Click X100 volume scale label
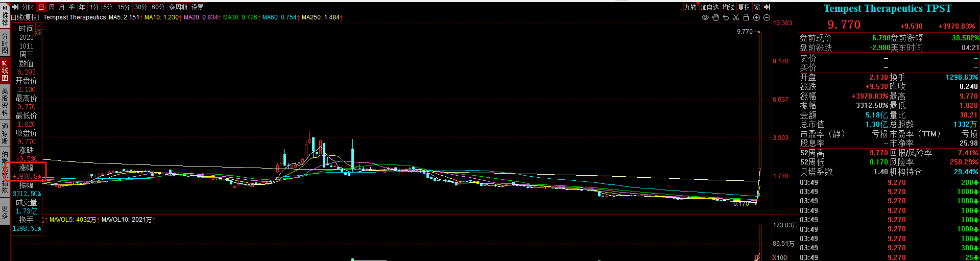The width and height of the screenshot is (980, 261). (780, 257)
